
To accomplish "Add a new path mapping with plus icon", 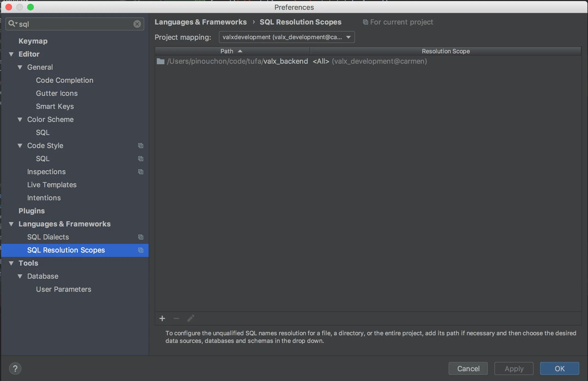I will 162,318.
